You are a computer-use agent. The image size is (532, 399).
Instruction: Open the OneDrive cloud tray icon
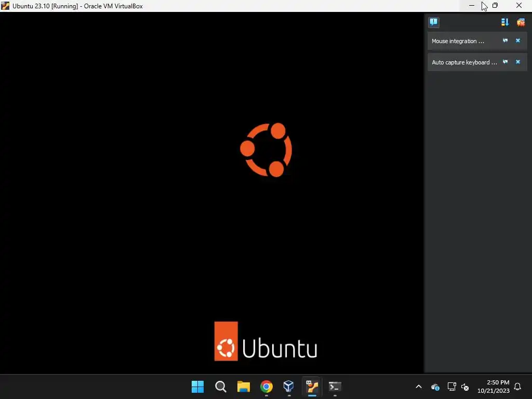tap(435, 387)
